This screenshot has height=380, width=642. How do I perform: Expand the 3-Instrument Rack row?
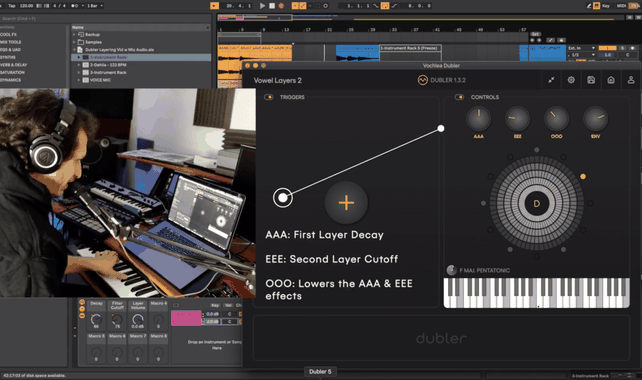[x=79, y=72]
